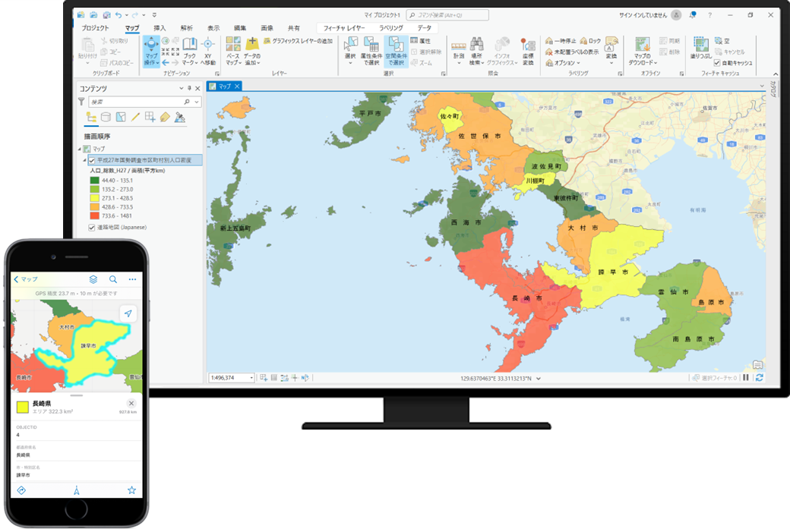Collapse the マップ tree item
The width and height of the screenshot is (790, 532).
pos(79,148)
